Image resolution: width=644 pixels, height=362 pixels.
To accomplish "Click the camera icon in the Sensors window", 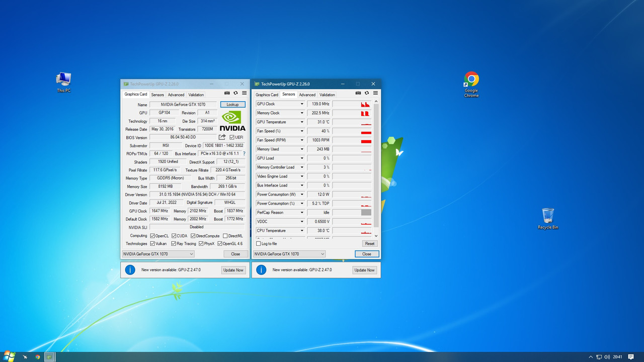I will coord(358,93).
